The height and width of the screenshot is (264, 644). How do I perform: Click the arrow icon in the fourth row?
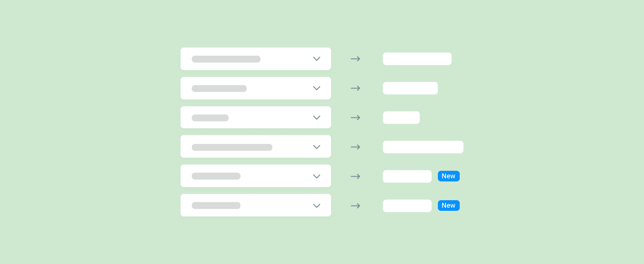click(355, 147)
